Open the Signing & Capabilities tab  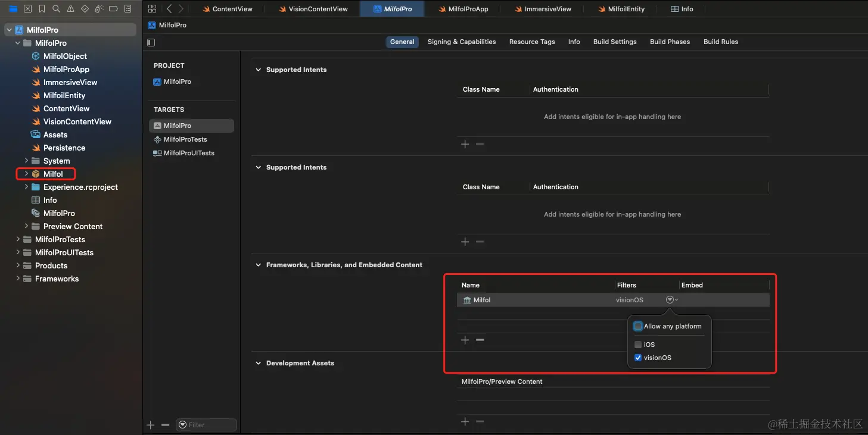coord(462,42)
